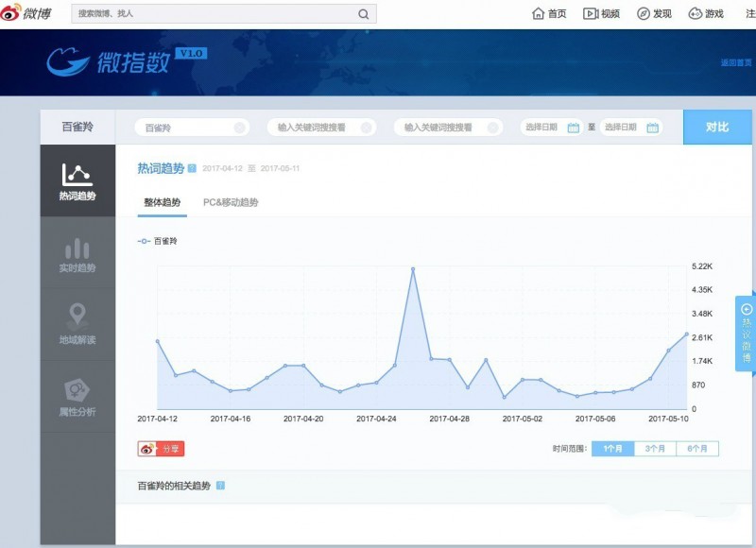This screenshot has width=756, height=548.
Task: Switch to the PC&移动趋势 tab
Action: pos(231,202)
